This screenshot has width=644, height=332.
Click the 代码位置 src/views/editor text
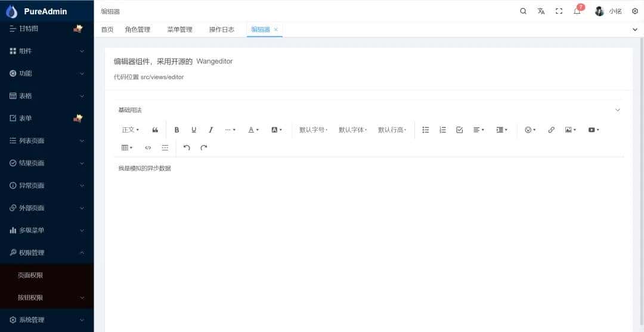click(148, 77)
